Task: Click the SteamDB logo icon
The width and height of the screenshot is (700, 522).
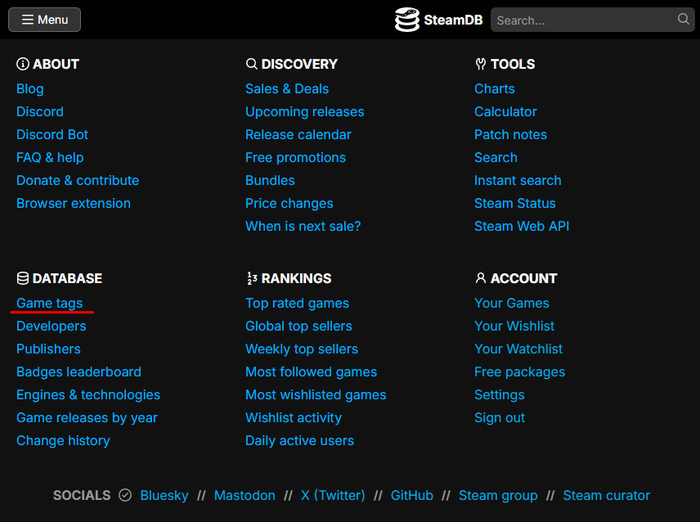Action: 407,20
